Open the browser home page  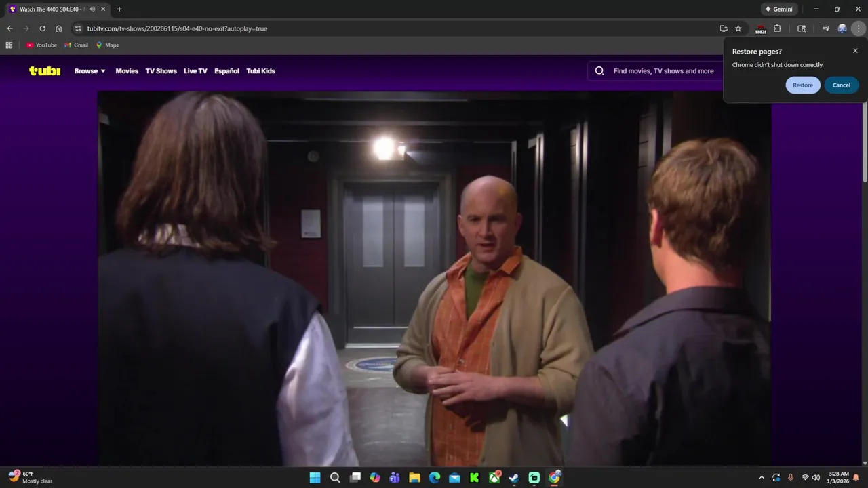click(59, 28)
